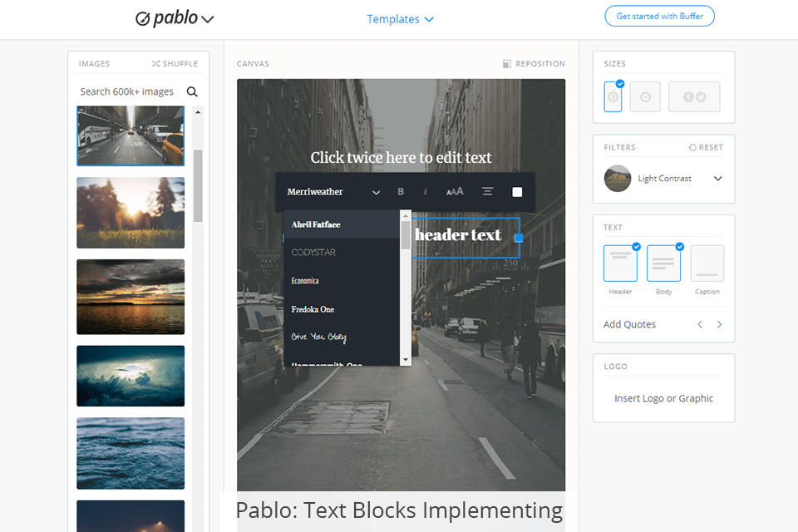The image size is (798, 532).
Task: Open the white text color swatch
Action: click(x=517, y=192)
